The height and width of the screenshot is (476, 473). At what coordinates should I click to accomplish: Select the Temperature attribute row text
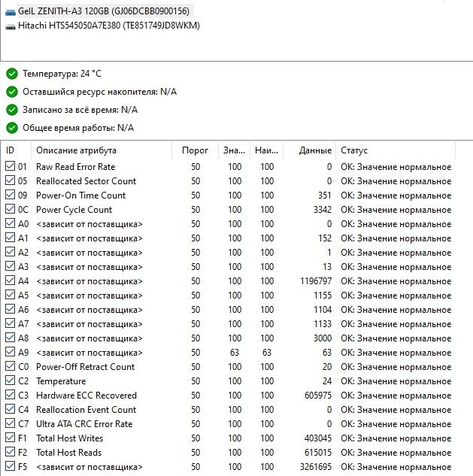tap(61, 381)
